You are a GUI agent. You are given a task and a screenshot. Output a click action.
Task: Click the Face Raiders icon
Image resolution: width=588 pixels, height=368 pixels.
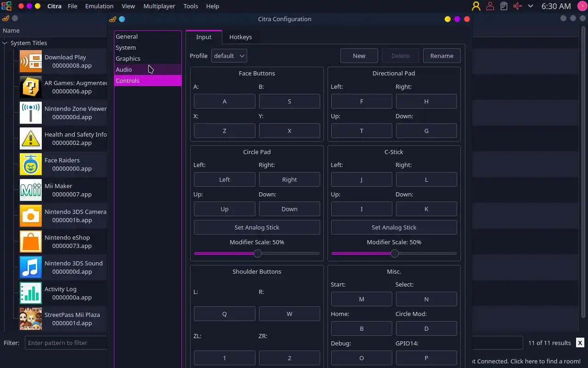(31, 164)
